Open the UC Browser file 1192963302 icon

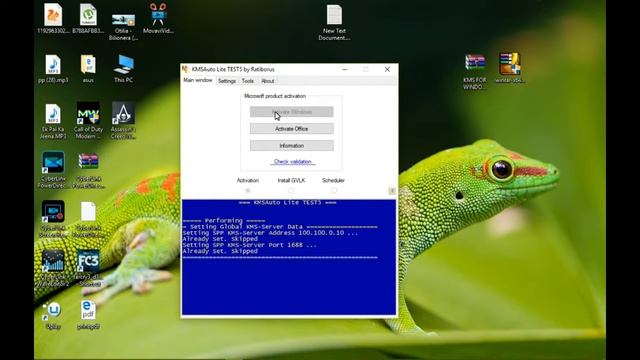point(53,15)
